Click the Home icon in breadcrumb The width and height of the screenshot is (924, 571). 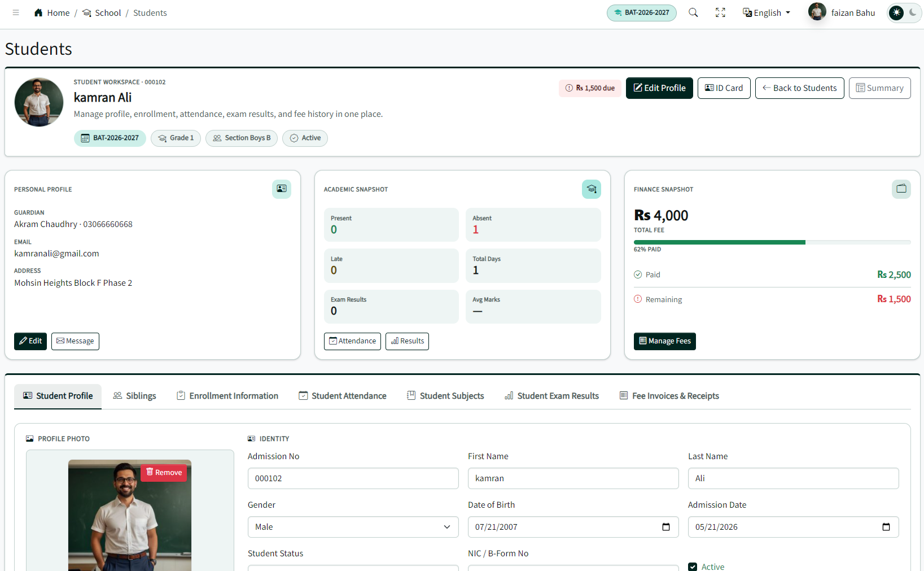(x=38, y=12)
